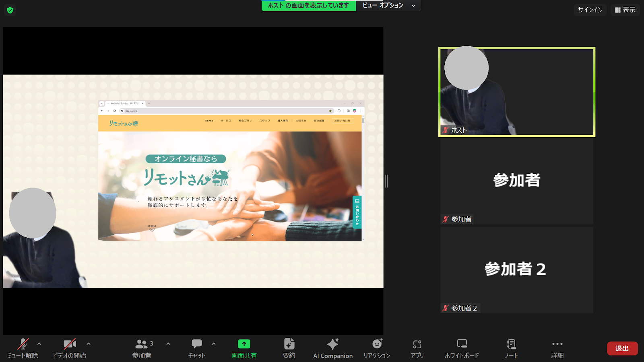The width and height of the screenshot is (644, 362).
Task: Click 料金プラン in shared website navigation
Action: pos(245,121)
